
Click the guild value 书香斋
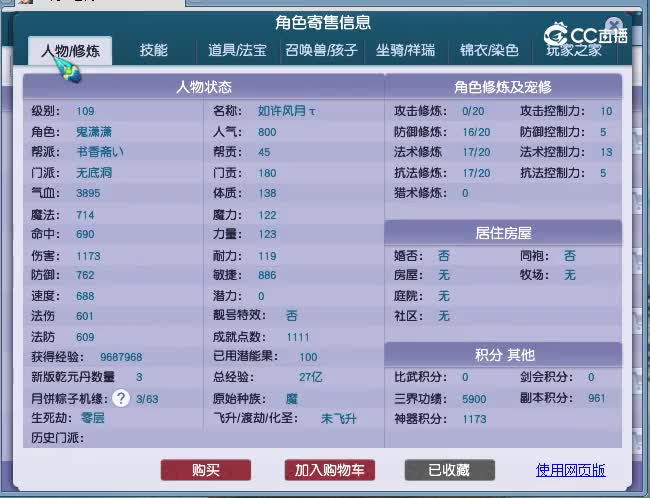pos(100,152)
